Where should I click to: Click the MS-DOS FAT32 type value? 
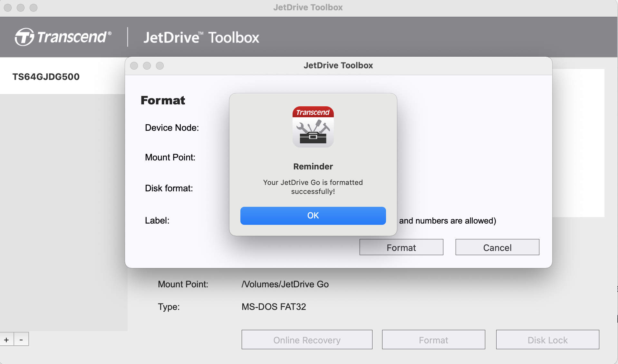[x=274, y=307]
